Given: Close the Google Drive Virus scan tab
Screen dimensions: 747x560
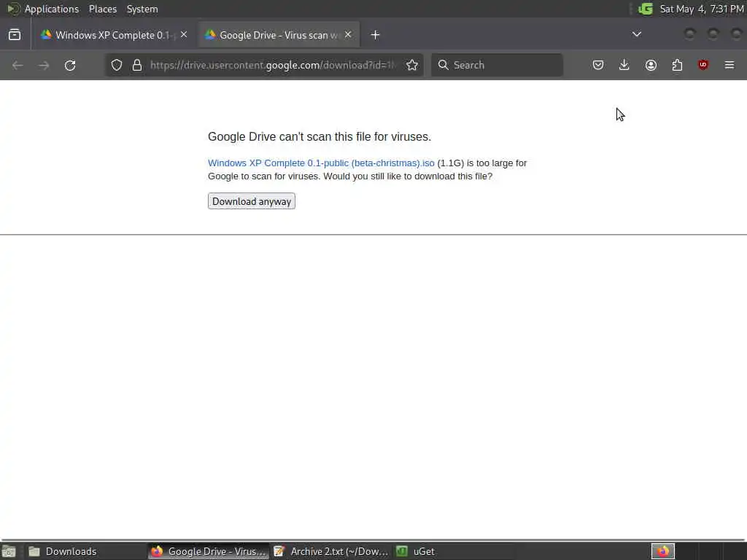Looking at the screenshot, I should [x=348, y=35].
